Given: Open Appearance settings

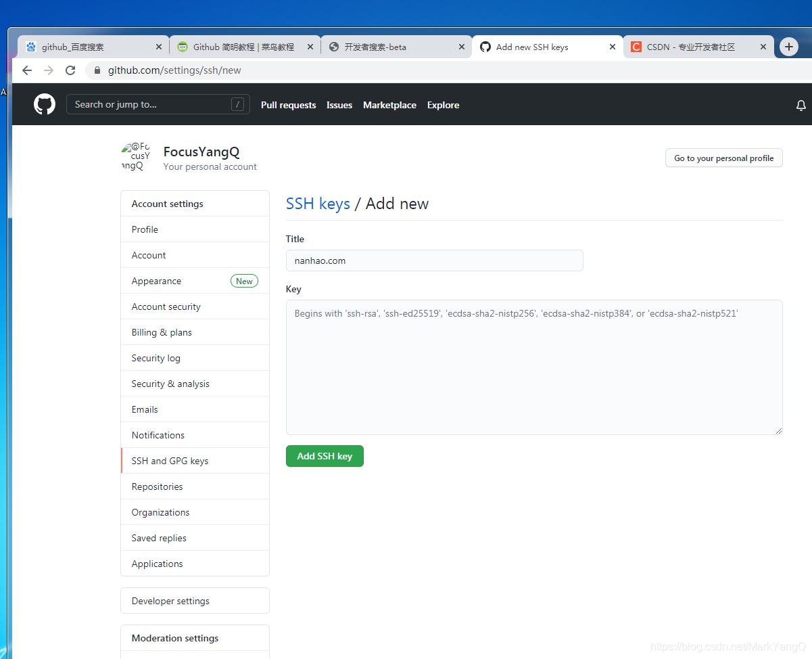Looking at the screenshot, I should (195, 281).
